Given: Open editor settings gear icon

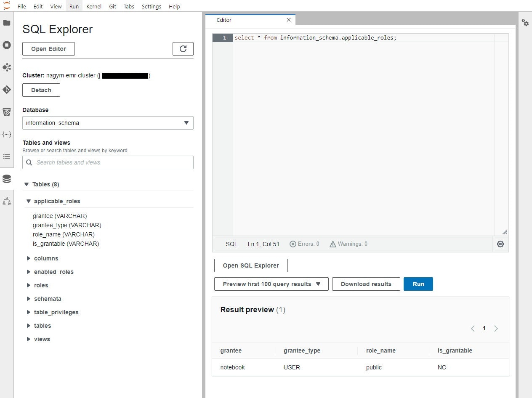Looking at the screenshot, I should click(500, 244).
